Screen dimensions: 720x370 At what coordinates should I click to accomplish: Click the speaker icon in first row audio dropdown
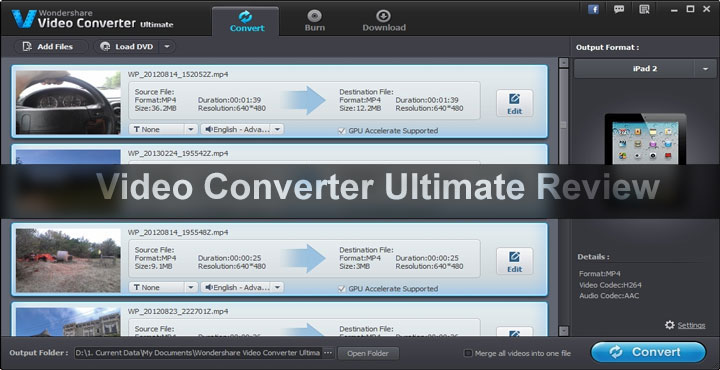tap(209, 129)
